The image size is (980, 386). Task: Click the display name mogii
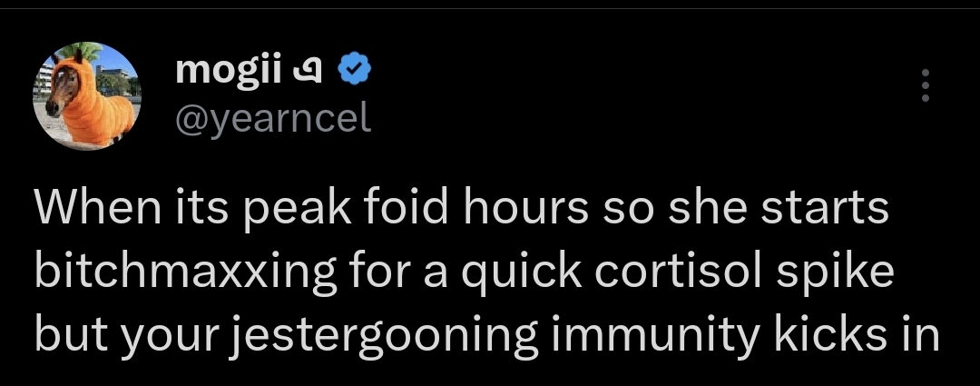pyautogui.click(x=232, y=68)
